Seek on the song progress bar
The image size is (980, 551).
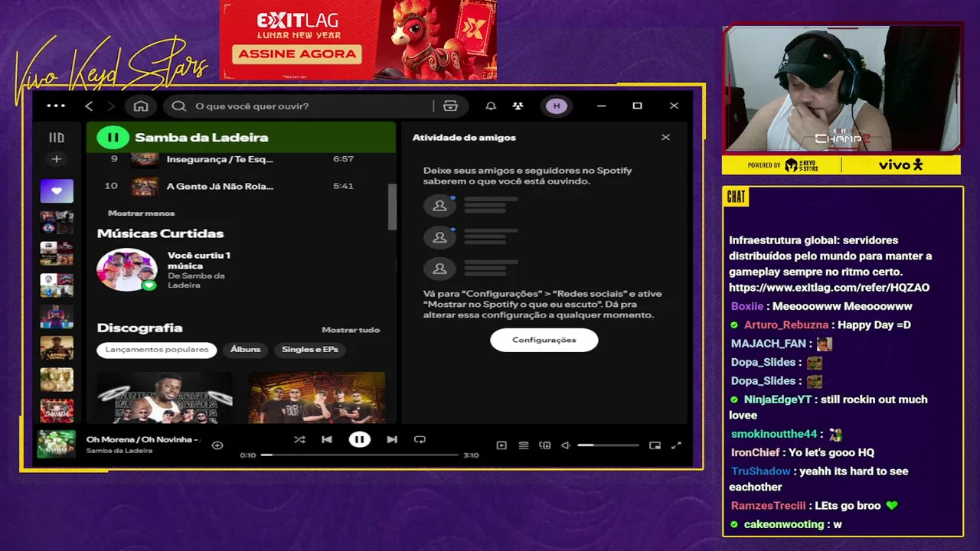pyautogui.click(x=359, y=455)
